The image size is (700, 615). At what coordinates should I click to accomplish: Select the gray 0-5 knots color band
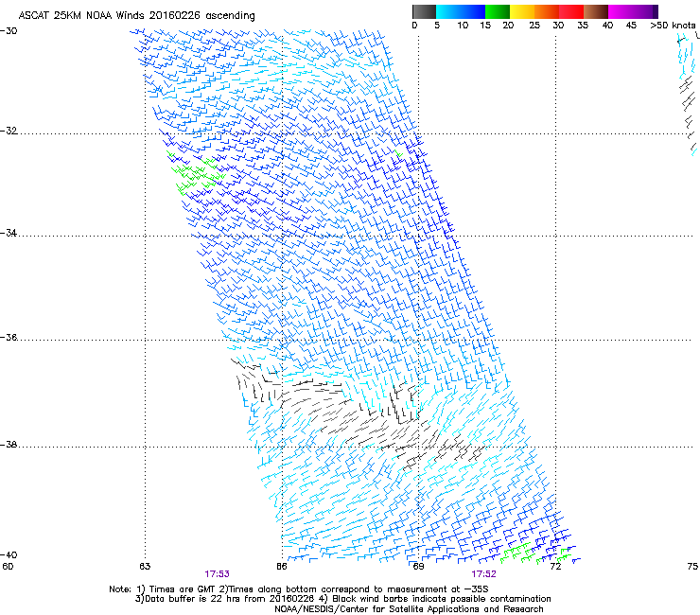coord(424,11)
